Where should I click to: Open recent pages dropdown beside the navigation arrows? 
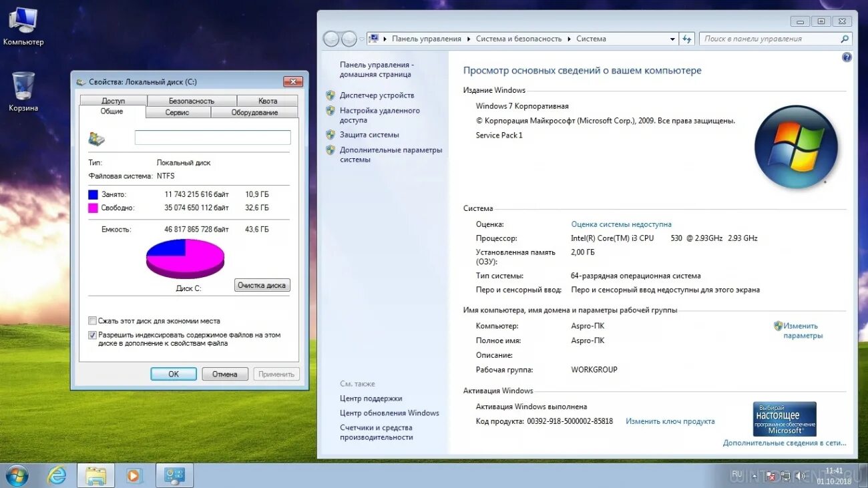click(362, 39)
